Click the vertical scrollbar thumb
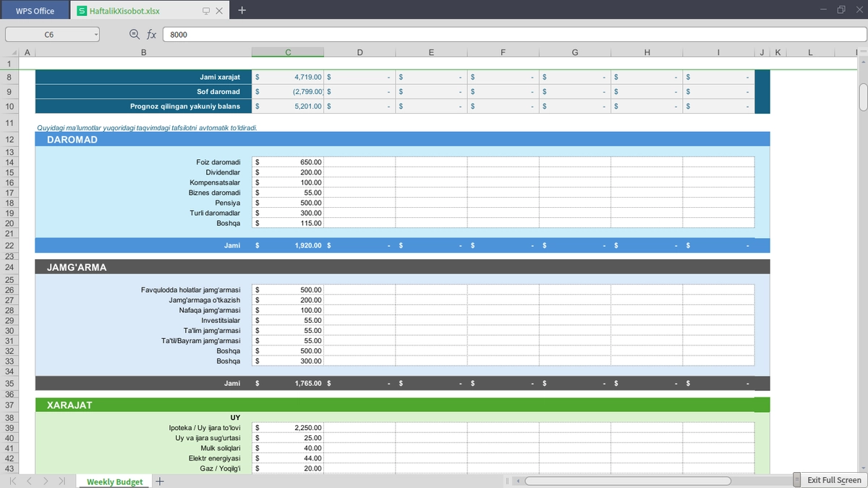868x488 pixels. click(863, 97)
